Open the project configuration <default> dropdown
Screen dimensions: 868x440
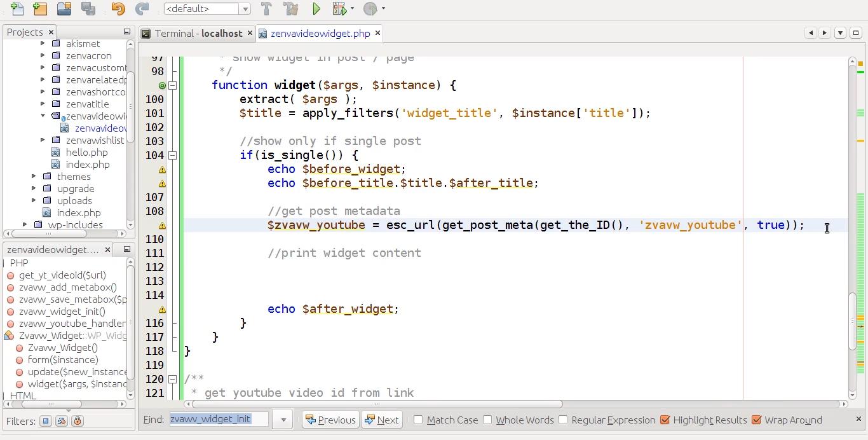(x=245, y=9)
